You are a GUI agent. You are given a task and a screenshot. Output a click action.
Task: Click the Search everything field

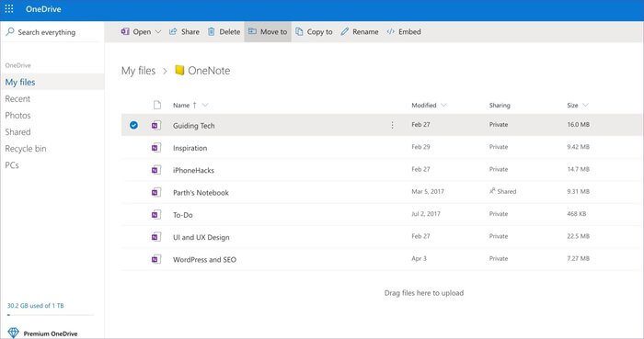pos(52,32)
